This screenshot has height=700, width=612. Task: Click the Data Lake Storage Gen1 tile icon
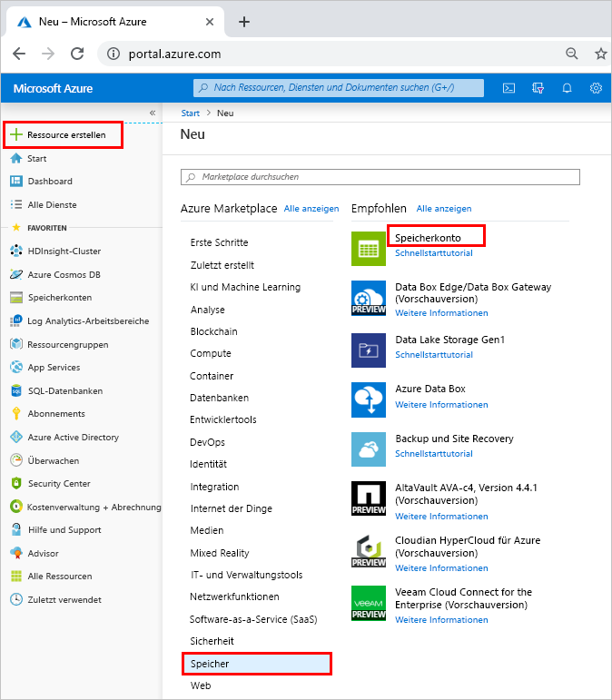369,350
